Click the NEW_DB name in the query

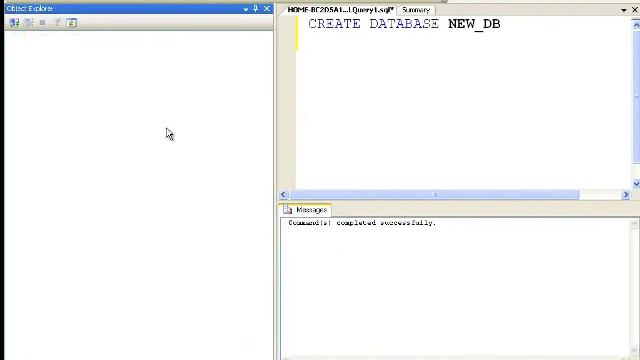click(474, 24)
